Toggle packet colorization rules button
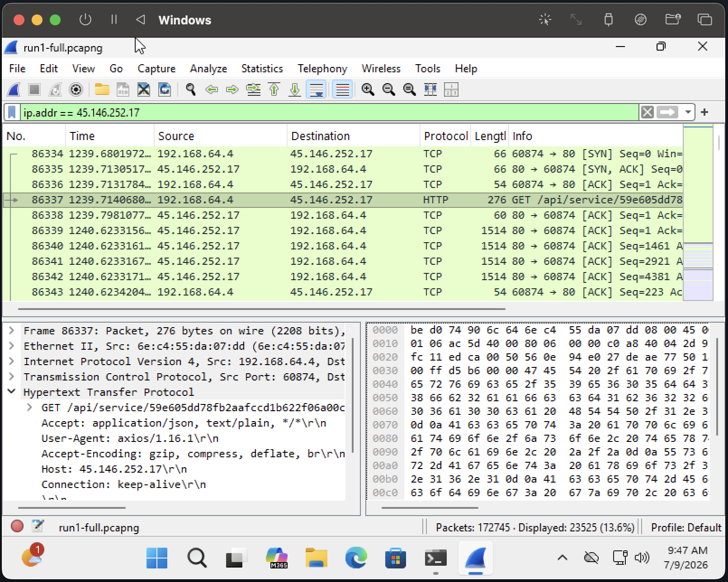Image resolution: width=728 pixels, height=582 pixels. 342,89
